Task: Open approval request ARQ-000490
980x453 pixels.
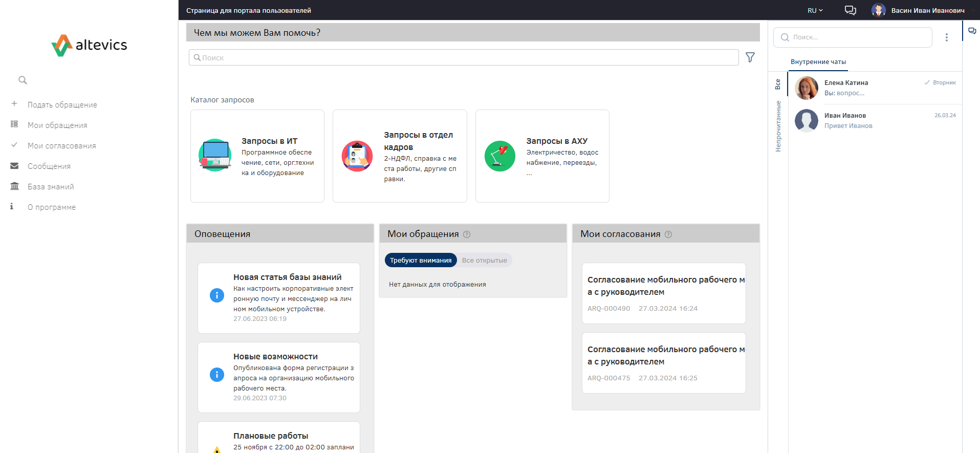Action: click(x=663, y=293)
